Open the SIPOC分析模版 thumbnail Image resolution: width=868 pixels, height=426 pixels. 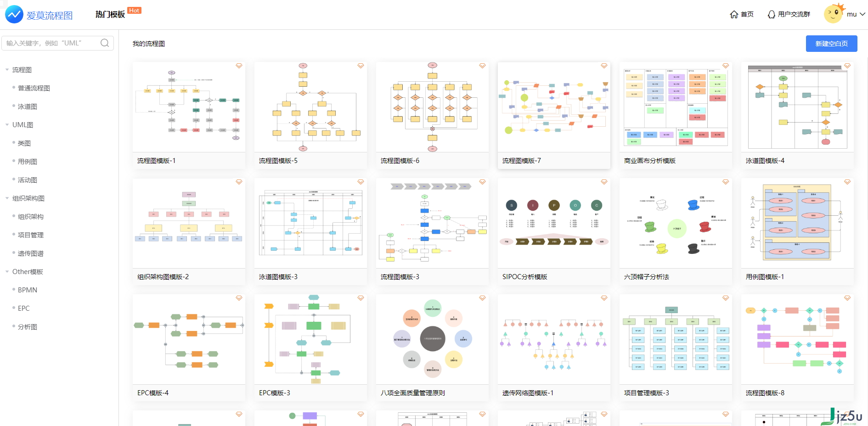554,223
